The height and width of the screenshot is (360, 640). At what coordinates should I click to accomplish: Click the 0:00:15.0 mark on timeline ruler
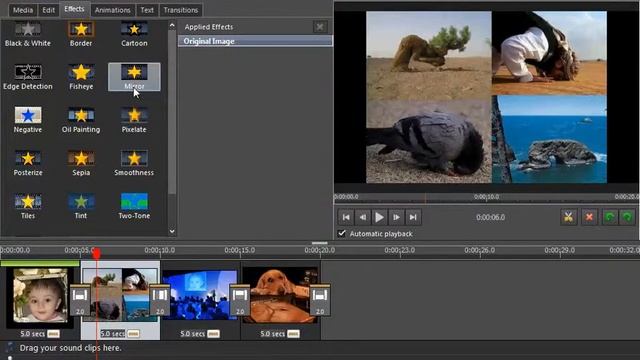240,250
